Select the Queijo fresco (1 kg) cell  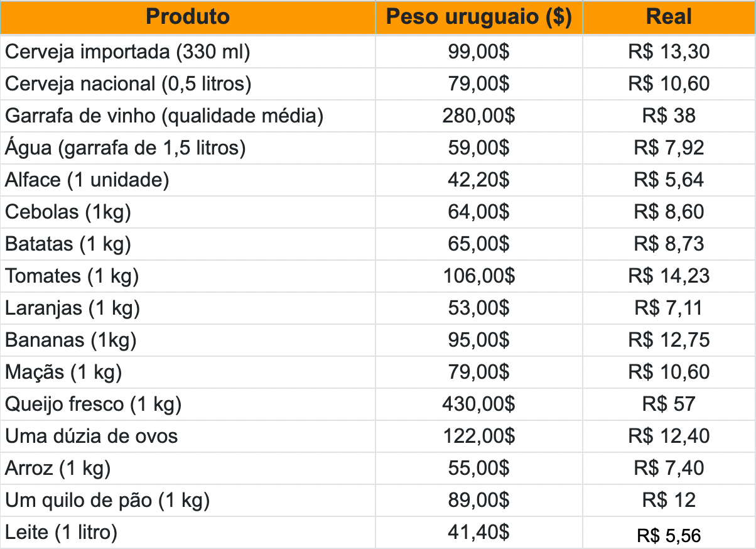tap(93, 404)
